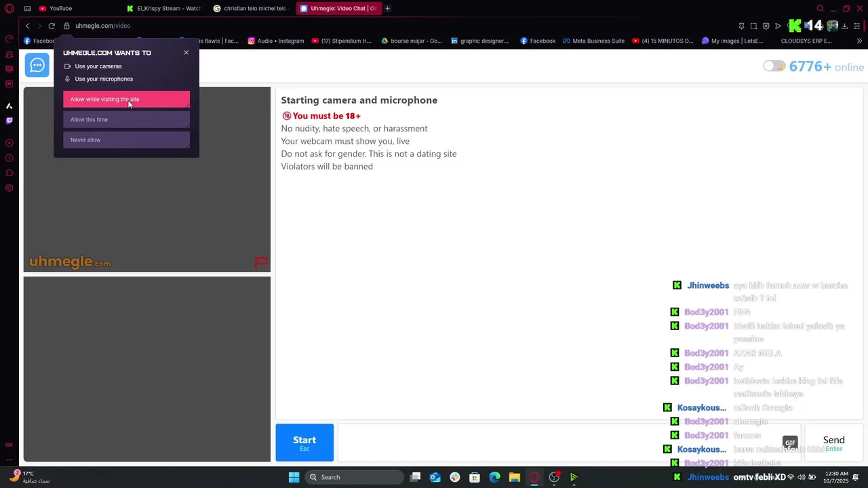Image resolution: width=868 pixels, height=488 pixels.
Task: Open the Audio • Instagram bookmark
Action: click(275, 41)
